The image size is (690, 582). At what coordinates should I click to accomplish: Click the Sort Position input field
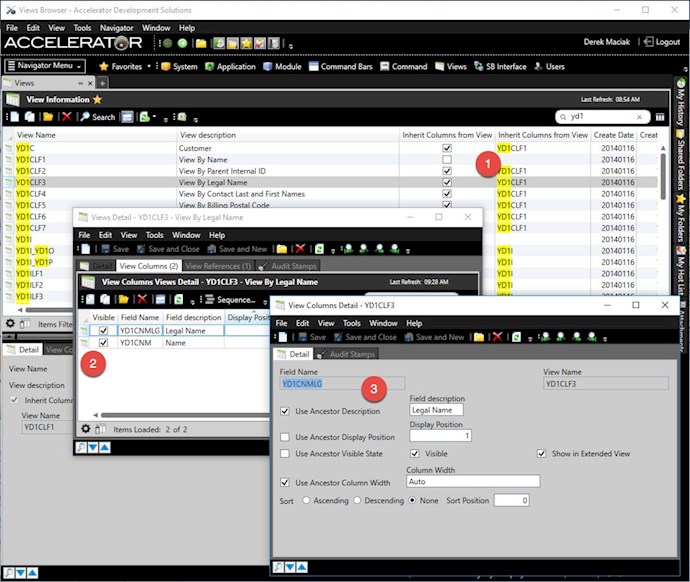point(511,500)
